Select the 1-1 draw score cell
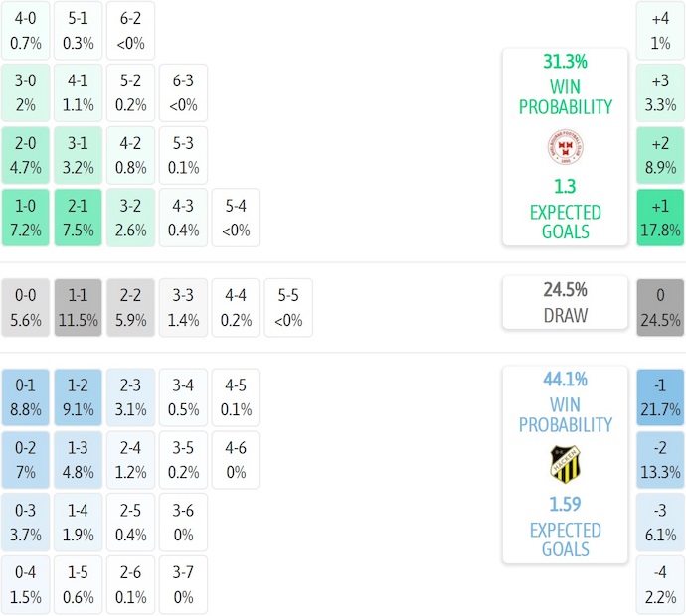This screenshot has height=616, width=686. [79, 308]
